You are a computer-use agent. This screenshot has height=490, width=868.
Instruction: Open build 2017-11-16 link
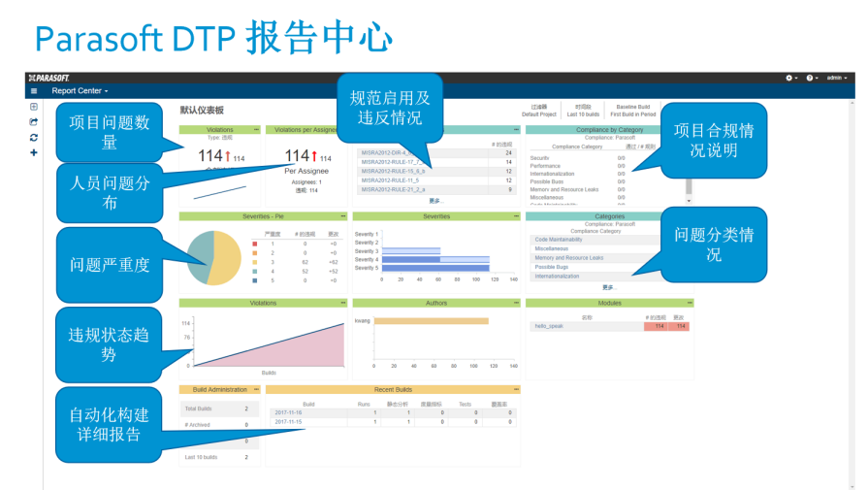pos(288,413)
